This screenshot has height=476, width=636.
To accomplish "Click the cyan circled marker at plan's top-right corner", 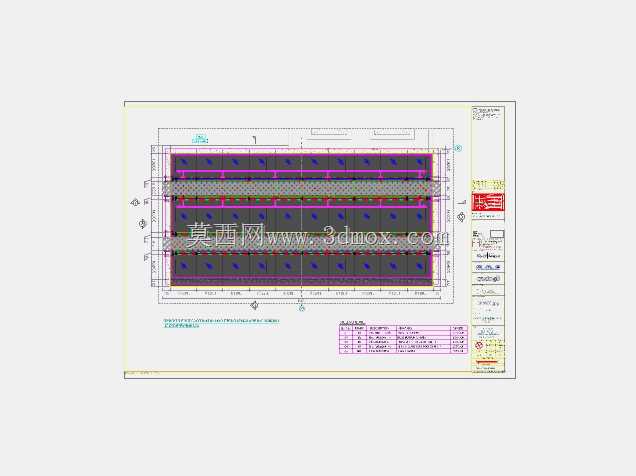I will tap(458, 148).
